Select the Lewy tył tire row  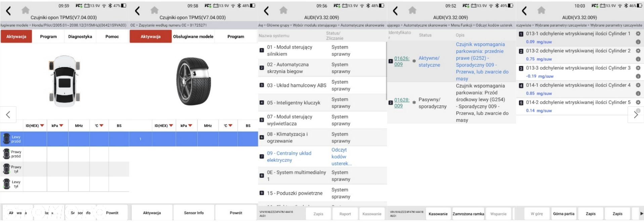[x=64, y=184]
